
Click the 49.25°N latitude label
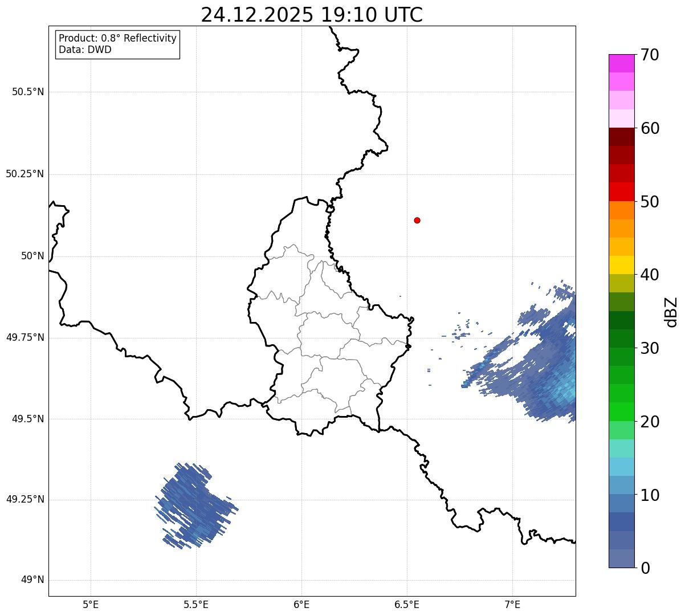click(x=25, y=499)
